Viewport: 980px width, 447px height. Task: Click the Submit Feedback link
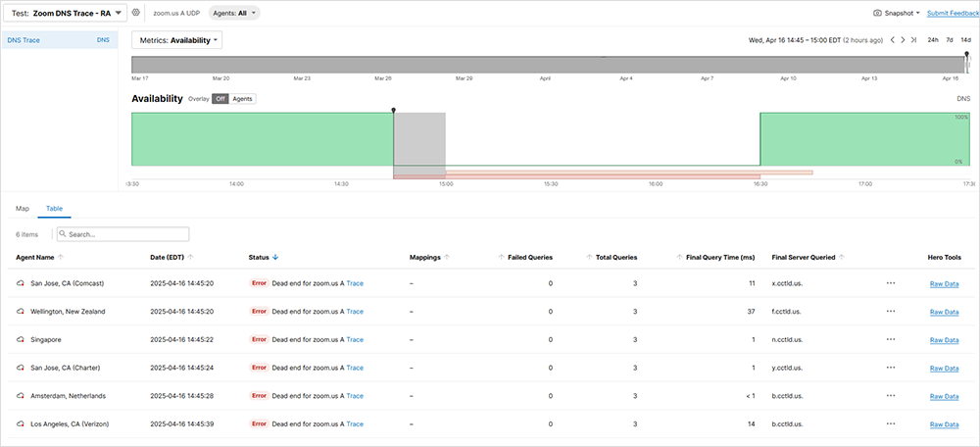point(950,14)
